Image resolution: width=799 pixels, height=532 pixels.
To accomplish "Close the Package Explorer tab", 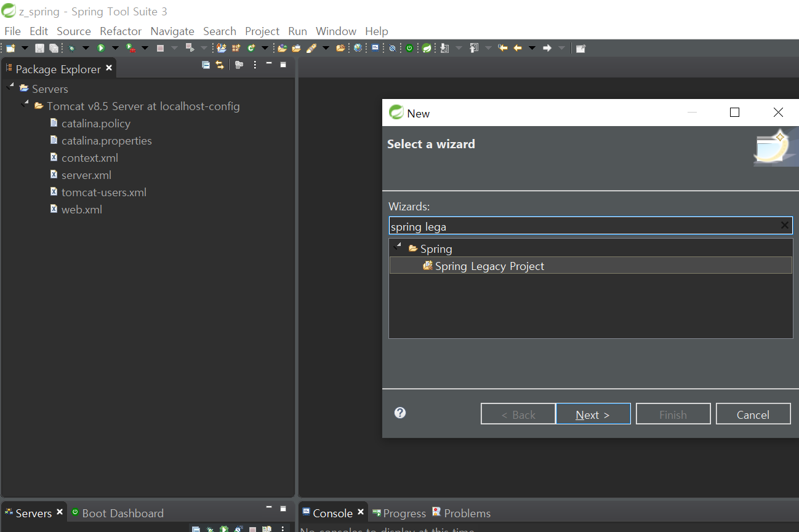I will tap(109, 68).
